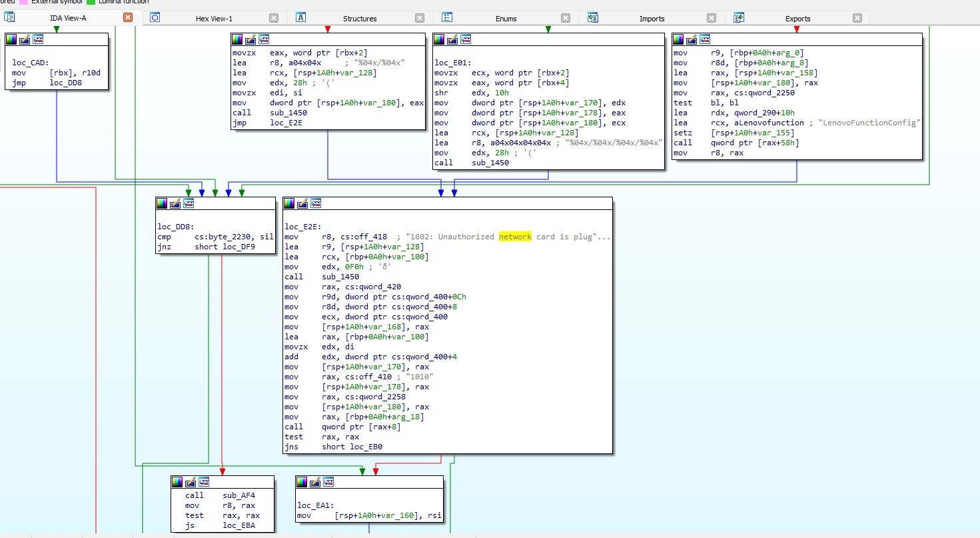Click the Hex View-1 tab icon

coord(155,18)
